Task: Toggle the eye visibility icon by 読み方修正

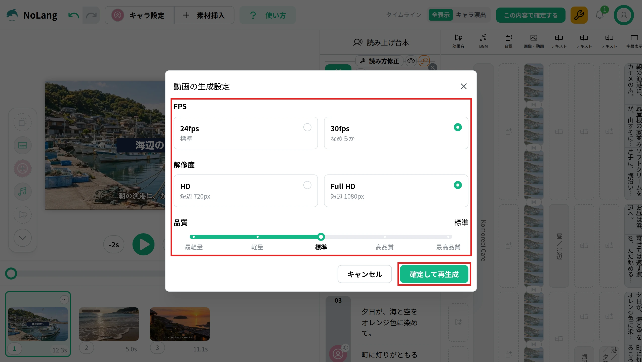Action: coord(411,61)
